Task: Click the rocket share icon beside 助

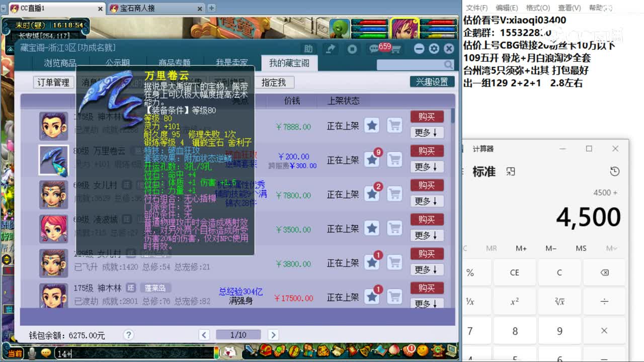Action: [x=330, y=49]
